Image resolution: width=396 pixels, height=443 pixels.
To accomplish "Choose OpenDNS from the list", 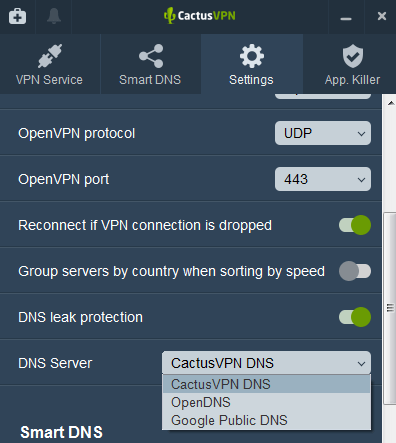I will (x=266, y=402).
